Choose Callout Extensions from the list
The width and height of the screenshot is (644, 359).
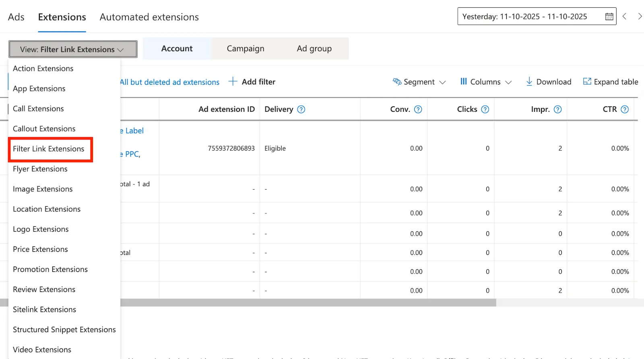[64, 129]
